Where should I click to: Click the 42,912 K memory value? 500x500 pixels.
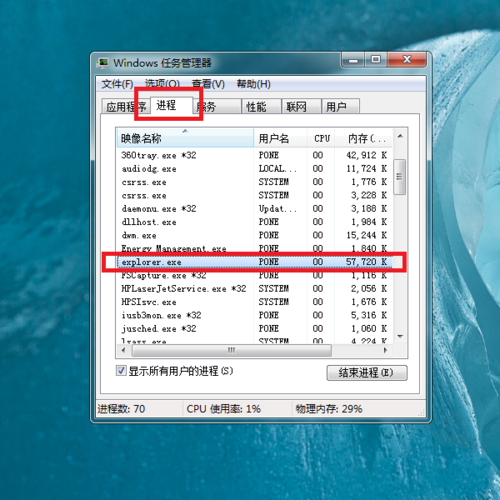pos(366,155)
